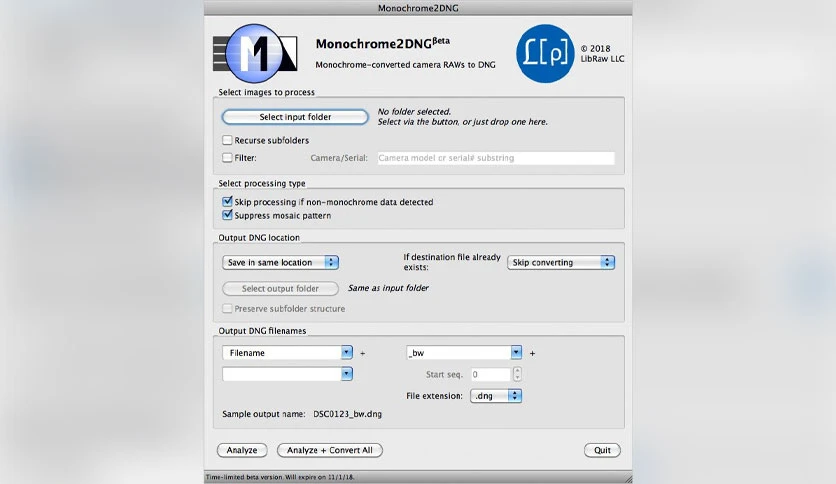Open the Filename component dropdown
The image size is (836, 484).
coord(347,352)
